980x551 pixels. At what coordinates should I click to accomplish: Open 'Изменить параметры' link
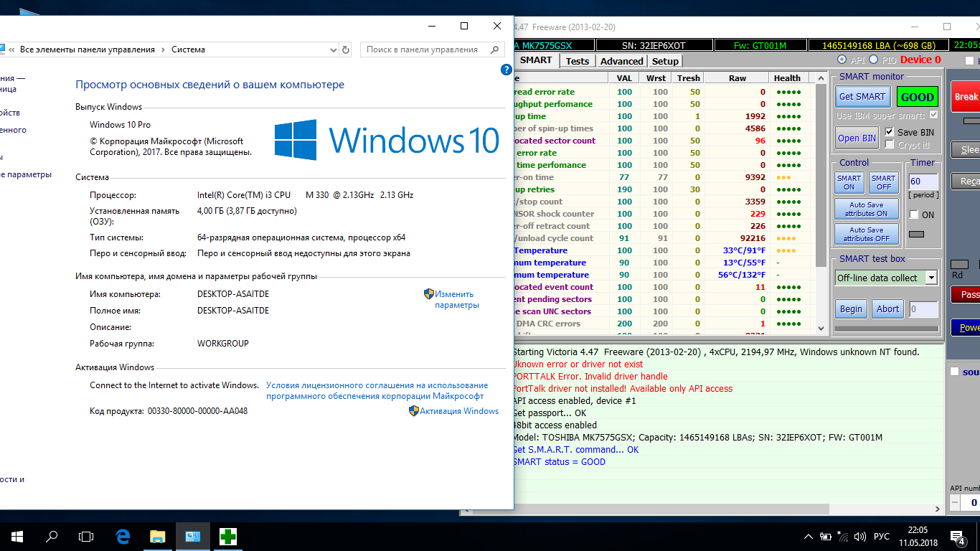tap(456, 299)
